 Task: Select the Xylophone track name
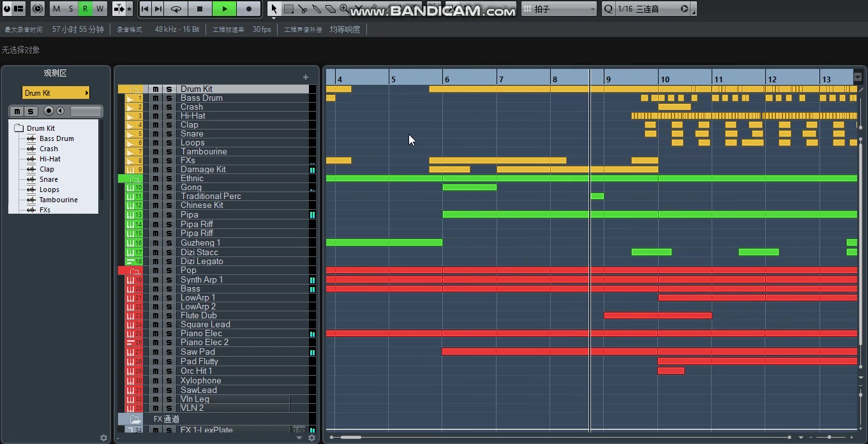(x=201, y=381)
